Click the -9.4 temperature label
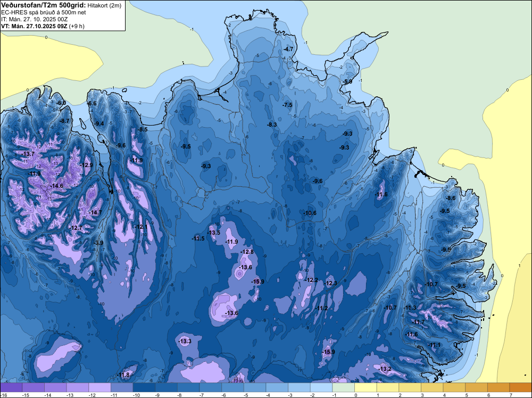The image size is (532, 398). point(99,123)
